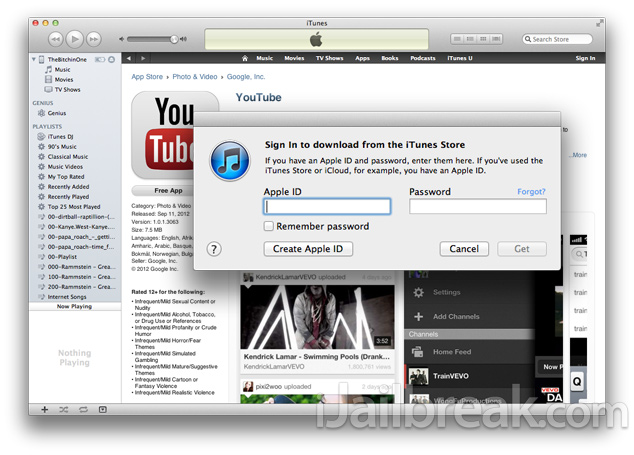Screen dimensions: 634x455
Task: Open the iTunes U store tab
Action: pos(460,58)
